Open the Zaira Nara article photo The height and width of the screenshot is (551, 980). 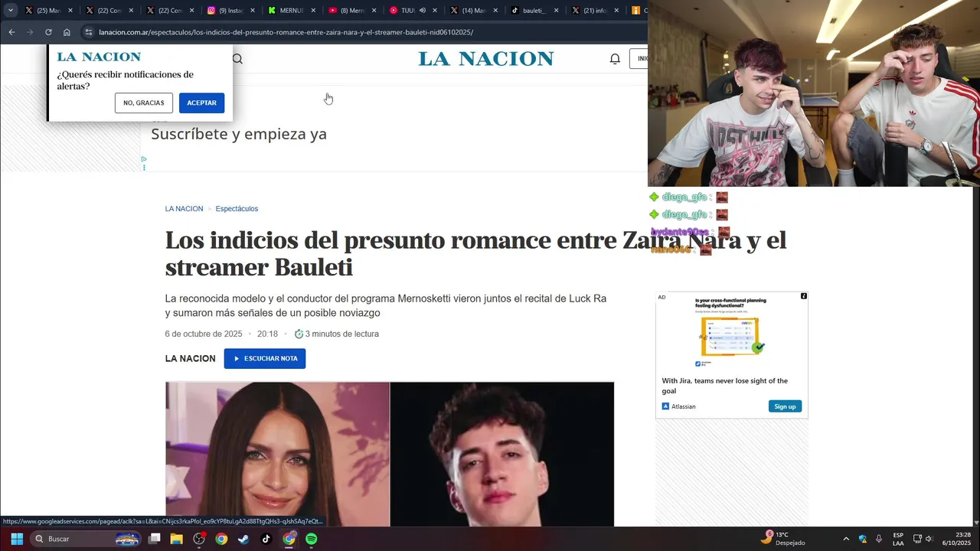[278, 455]
